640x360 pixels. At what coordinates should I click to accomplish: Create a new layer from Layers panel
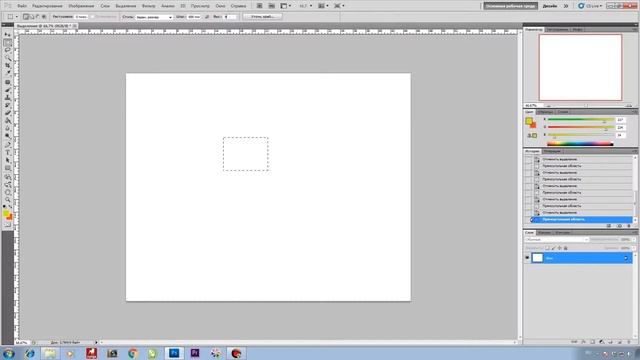620,342
